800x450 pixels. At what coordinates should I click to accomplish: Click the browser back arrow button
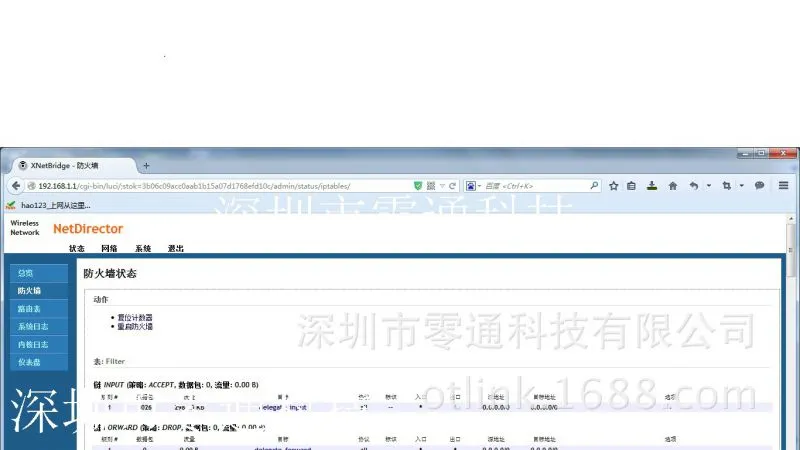coord(16,186)
